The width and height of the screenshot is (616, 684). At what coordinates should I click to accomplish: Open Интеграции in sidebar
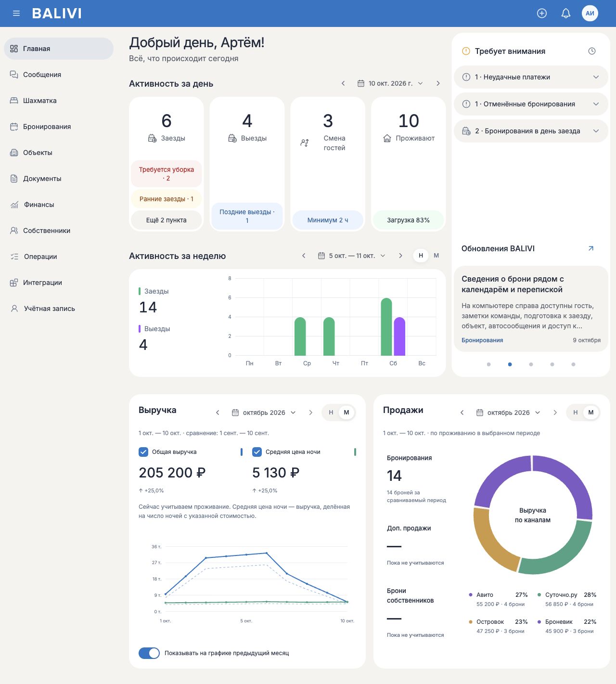point(59,283)
